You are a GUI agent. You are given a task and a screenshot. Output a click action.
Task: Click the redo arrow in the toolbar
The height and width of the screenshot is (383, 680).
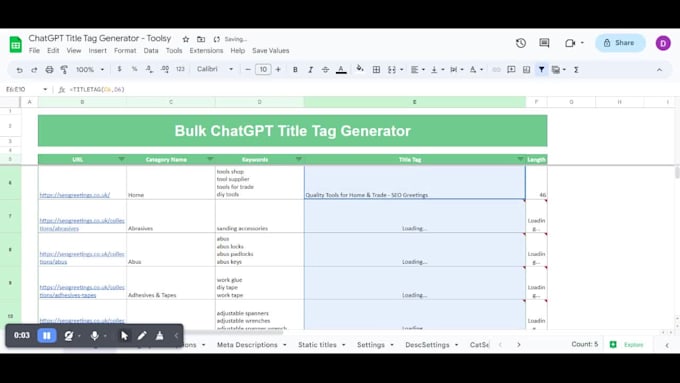[x=34, y=69]
